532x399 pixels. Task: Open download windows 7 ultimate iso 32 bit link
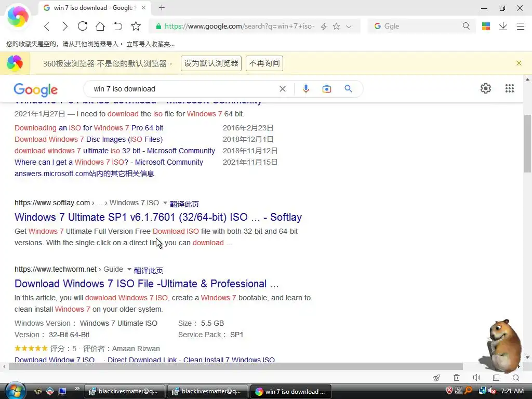[115, 151]
